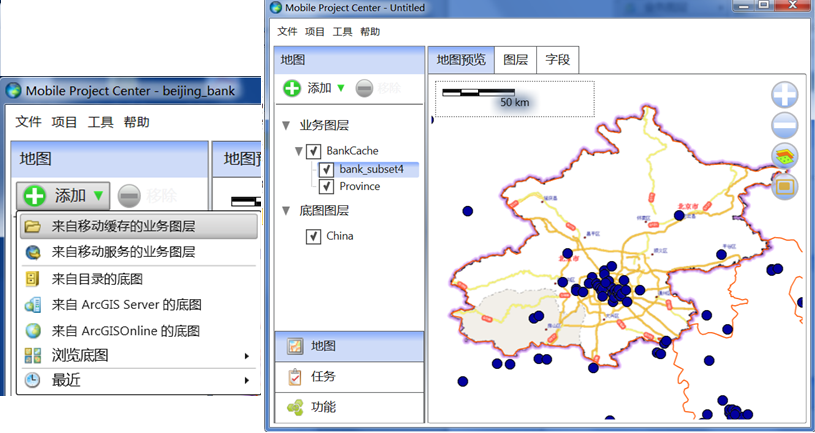Click grey Remove icon in Untitled window

pos(364,88)
